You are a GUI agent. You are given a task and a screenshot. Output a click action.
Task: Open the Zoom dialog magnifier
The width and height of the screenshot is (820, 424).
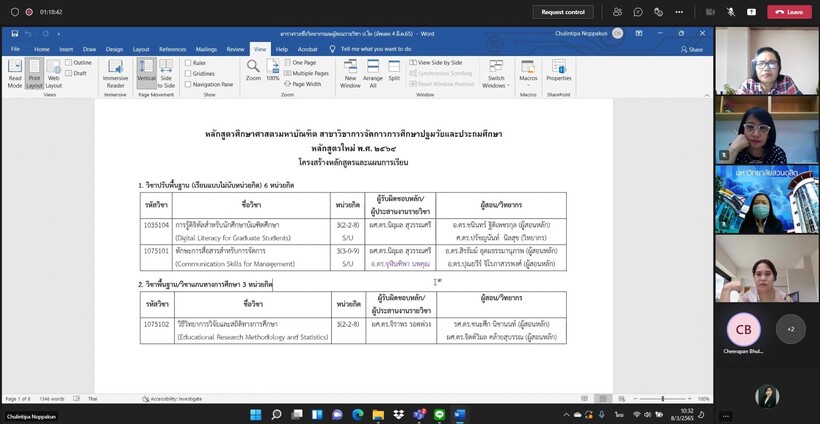click(253, 70)
